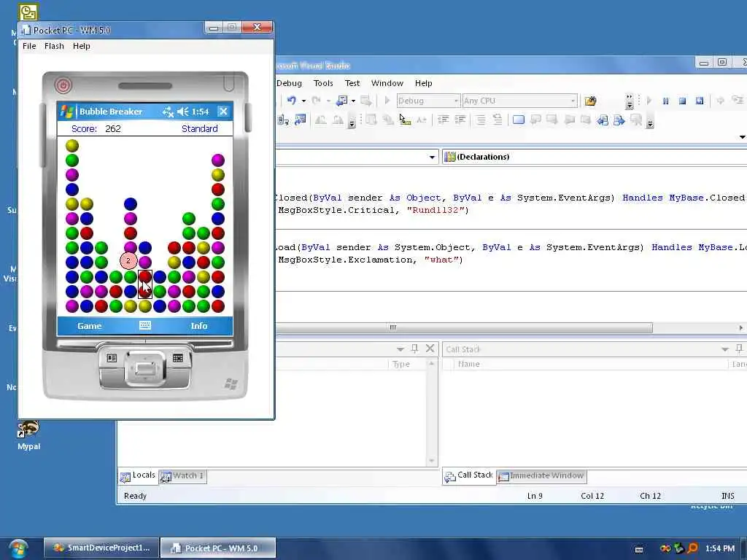The image size is (747, 560).
Task: Click the Windows Start orb on taskbar
Action: point(18,549)
